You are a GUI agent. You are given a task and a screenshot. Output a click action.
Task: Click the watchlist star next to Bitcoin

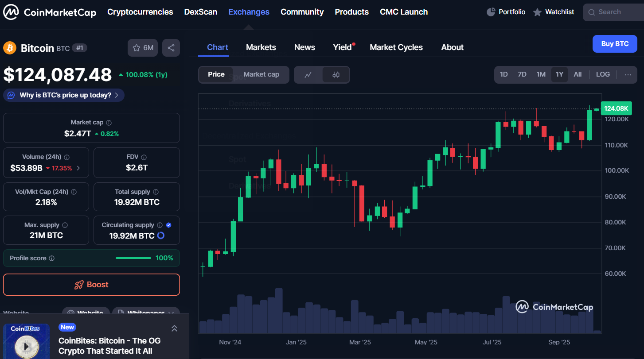point(137,47)
